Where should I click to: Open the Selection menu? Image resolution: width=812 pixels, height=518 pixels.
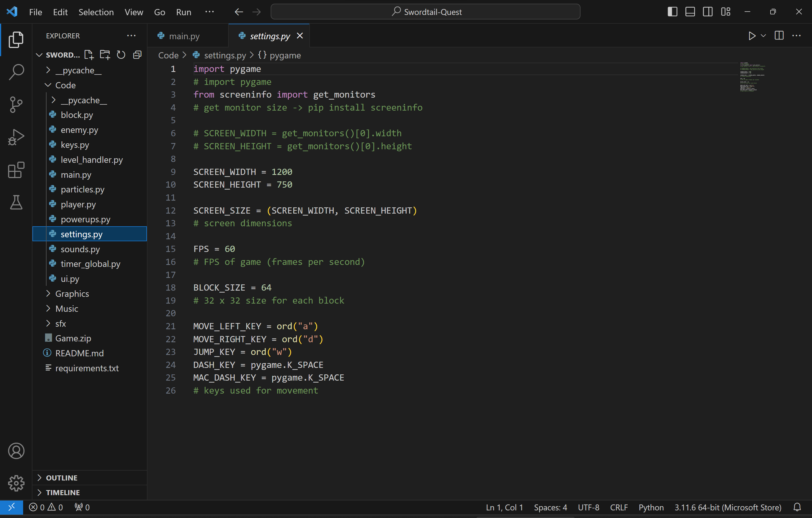(96, 12)
